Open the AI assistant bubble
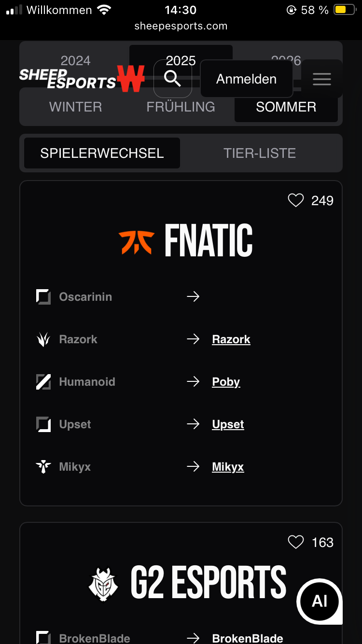 pyautogui.click(x=320, y=601)
